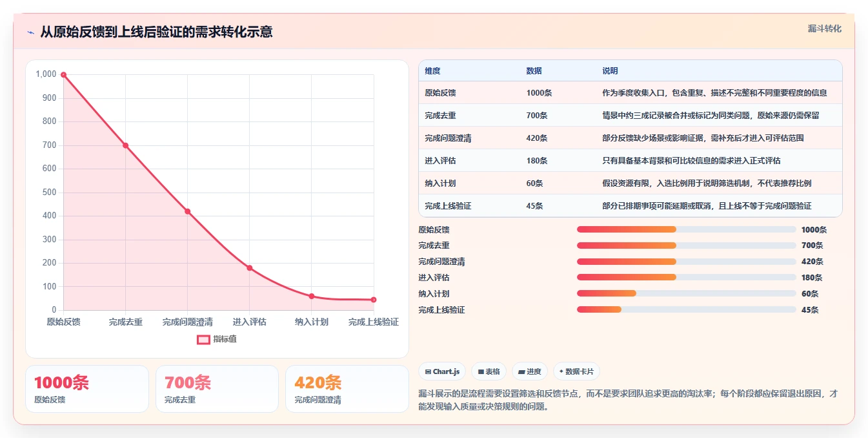This screenshot has height=438, width=868.
Task: Click the 原始反馈 progress bar
Action: pos(687,229)
